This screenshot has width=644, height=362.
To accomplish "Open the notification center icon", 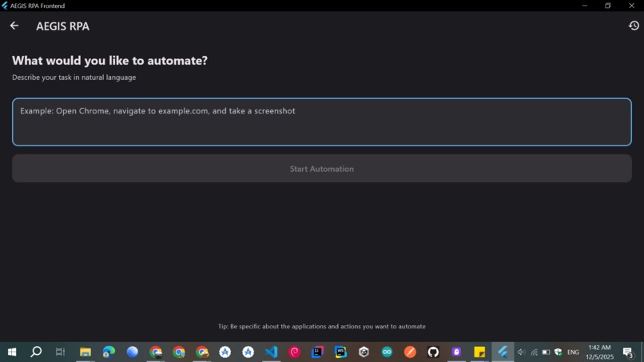I will (x=627, y=352).
